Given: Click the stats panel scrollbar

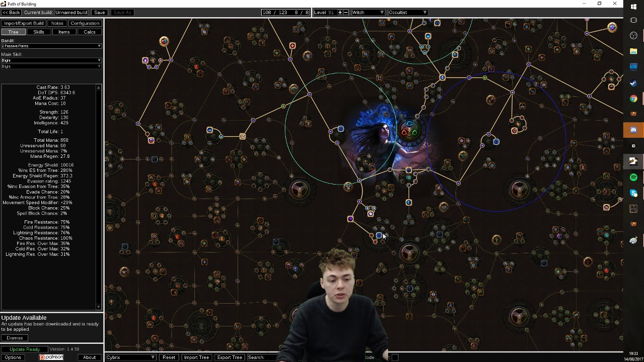Looking at the screenshot, I should click(x=99, y=196).
